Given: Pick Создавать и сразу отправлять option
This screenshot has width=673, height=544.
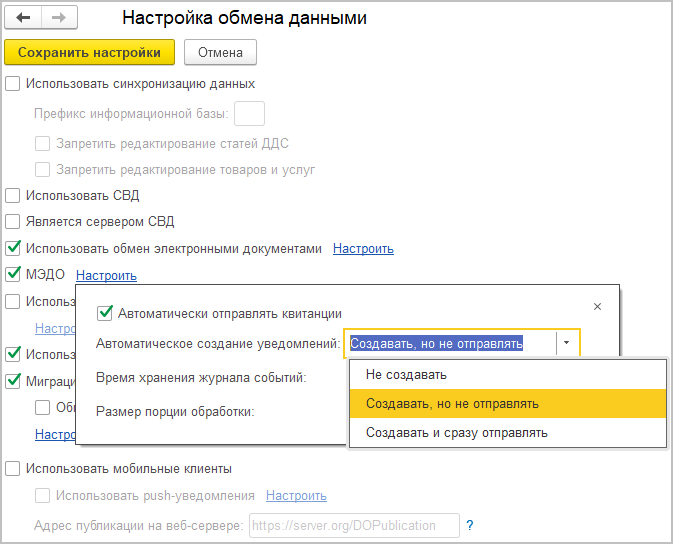Looking at the screenshot, I should (x=508, y=432).
